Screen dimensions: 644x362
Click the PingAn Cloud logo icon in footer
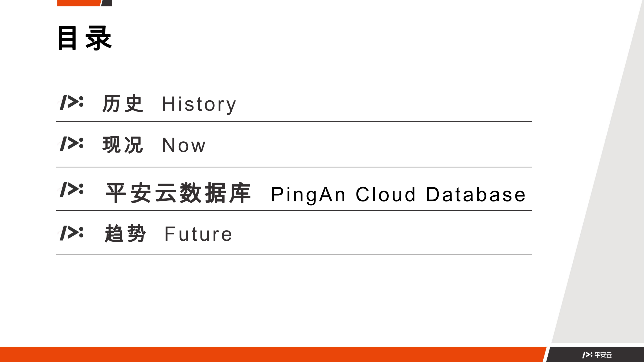click(x=587, y=355)
